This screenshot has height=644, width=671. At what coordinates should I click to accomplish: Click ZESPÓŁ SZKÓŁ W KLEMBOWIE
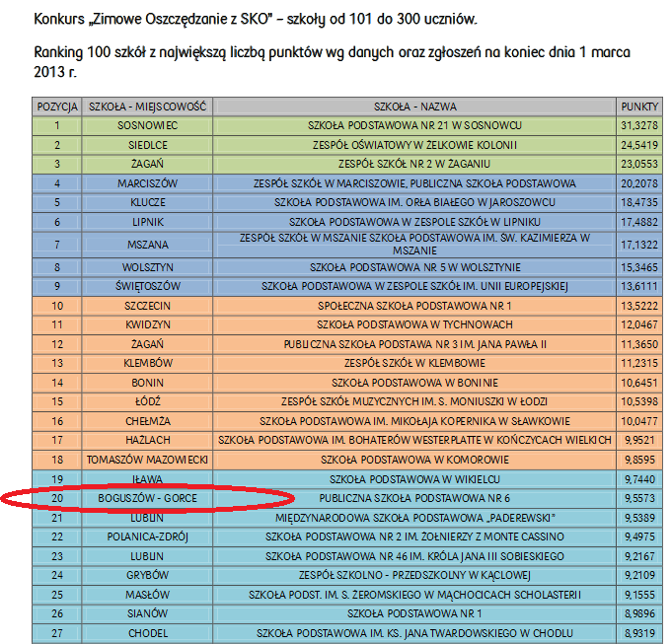[414, 364]
